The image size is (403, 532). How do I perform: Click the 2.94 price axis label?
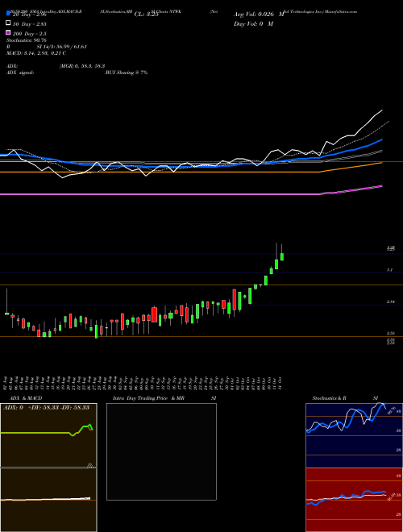coord(390,301)
